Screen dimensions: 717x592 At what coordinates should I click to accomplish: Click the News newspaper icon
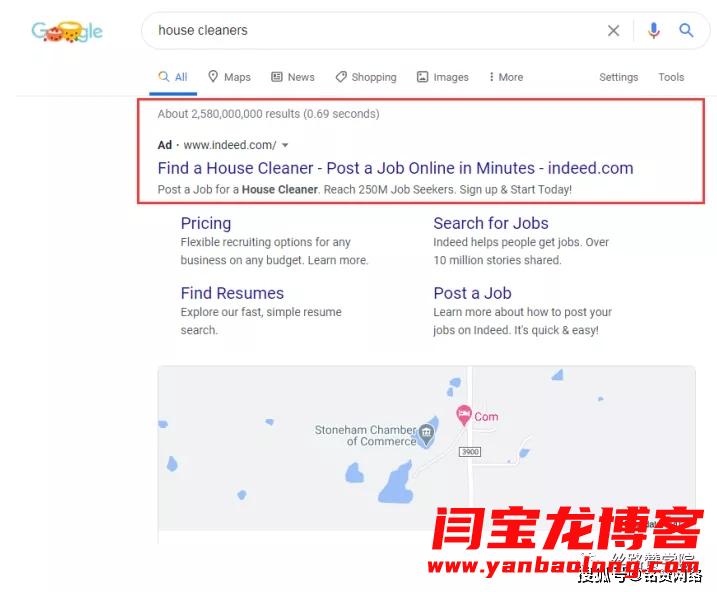(x=277, y=77)
